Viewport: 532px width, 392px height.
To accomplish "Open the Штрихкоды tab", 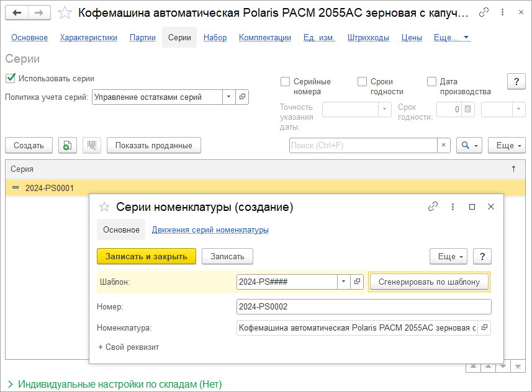I will click(x=368, y=38).
